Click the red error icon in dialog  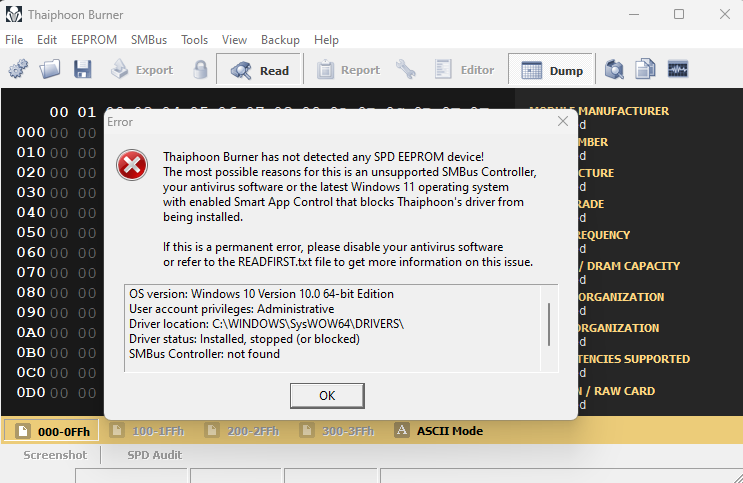pos(132,165)
